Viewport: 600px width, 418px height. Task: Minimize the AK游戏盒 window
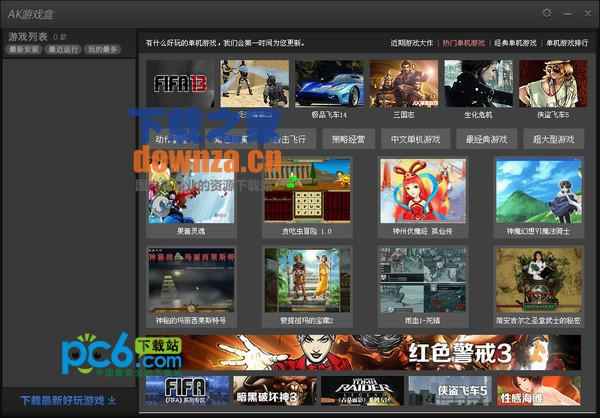tap(568, 14)
